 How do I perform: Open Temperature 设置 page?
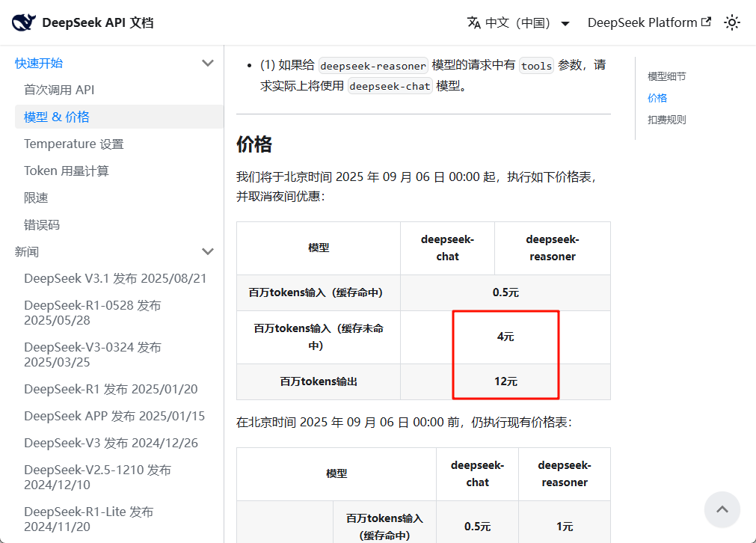(x=74, y=144)
